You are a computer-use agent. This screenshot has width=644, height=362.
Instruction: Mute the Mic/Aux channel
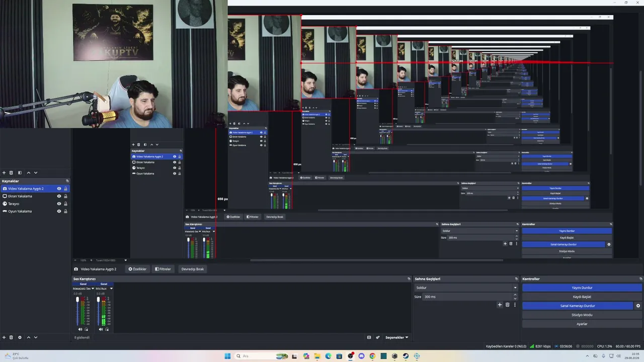[x=101, y=329]
